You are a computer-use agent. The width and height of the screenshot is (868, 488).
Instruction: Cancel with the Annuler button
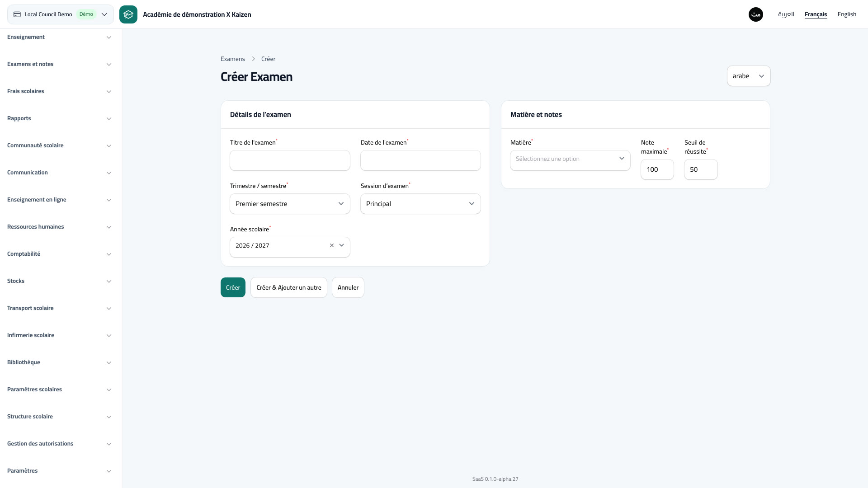(348, 287)
